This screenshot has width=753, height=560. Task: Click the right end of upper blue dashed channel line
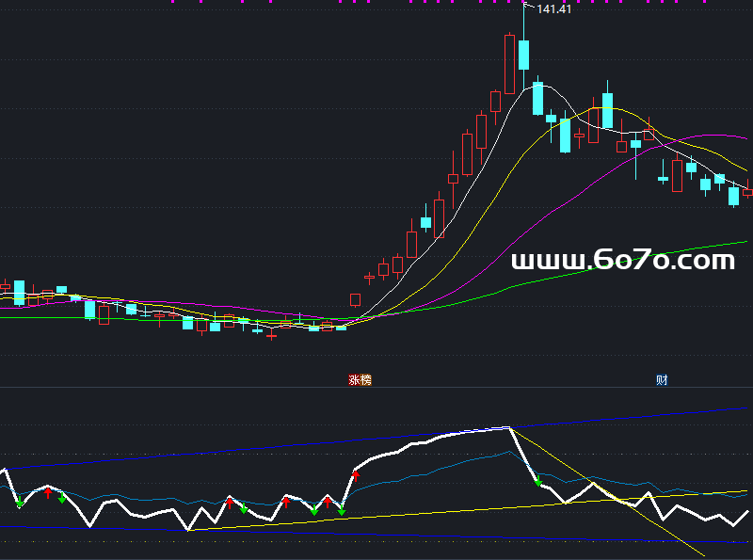coord(740,408)
